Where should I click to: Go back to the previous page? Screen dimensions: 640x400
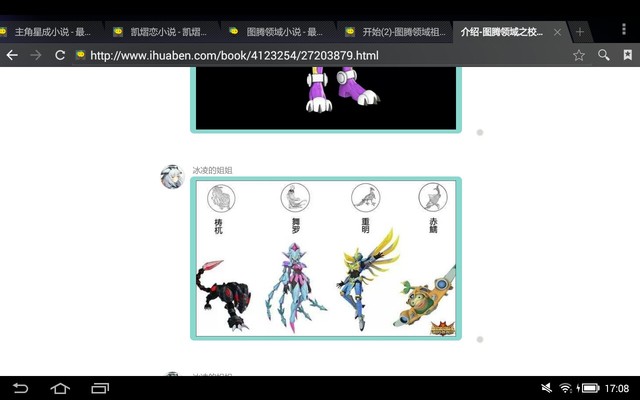(12, 55)
